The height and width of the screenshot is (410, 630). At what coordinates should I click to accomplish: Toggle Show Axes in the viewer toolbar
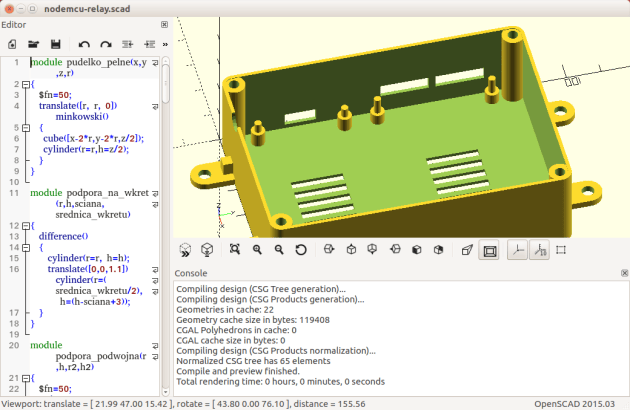[x=518, y=250]
